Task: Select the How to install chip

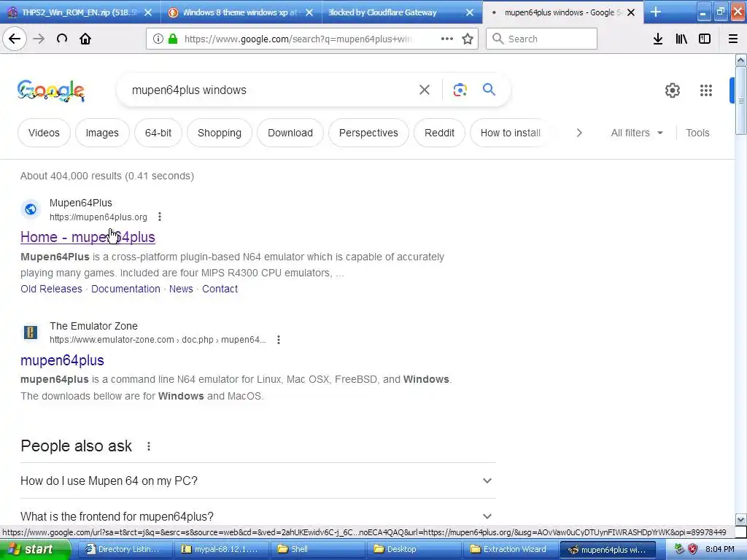Action: 510,133
